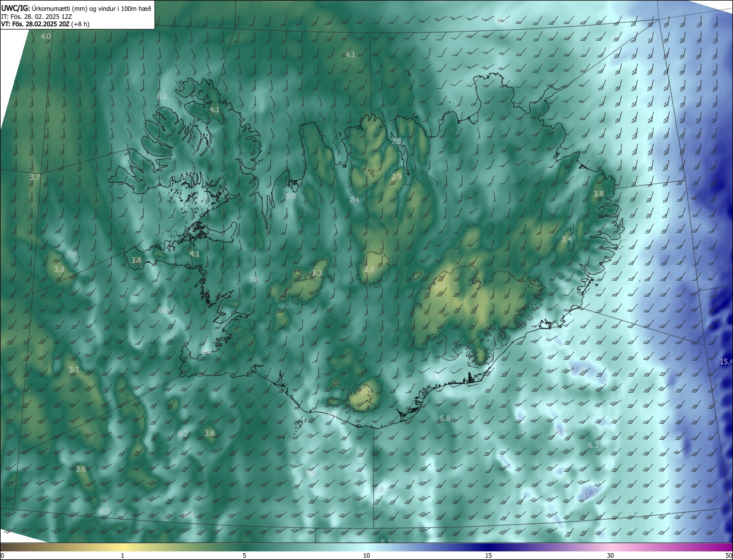Click the 3.7 value label on the map
Screen dimensions: 733x560
click(x=35, y=178)
